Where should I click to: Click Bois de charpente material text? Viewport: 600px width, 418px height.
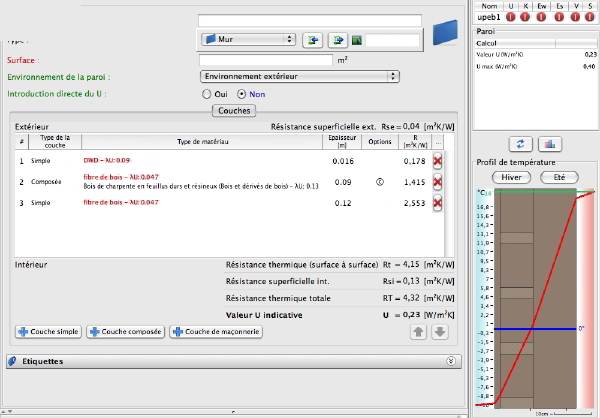(x=201, y=186)
